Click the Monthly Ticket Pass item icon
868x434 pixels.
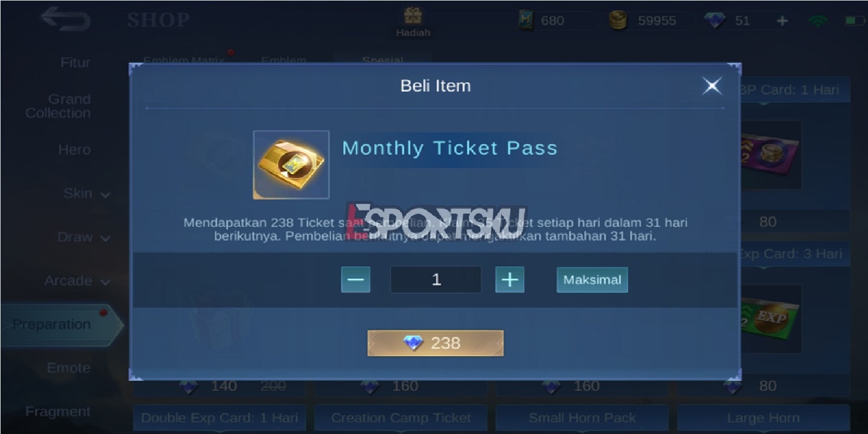[x=291, y=165]
